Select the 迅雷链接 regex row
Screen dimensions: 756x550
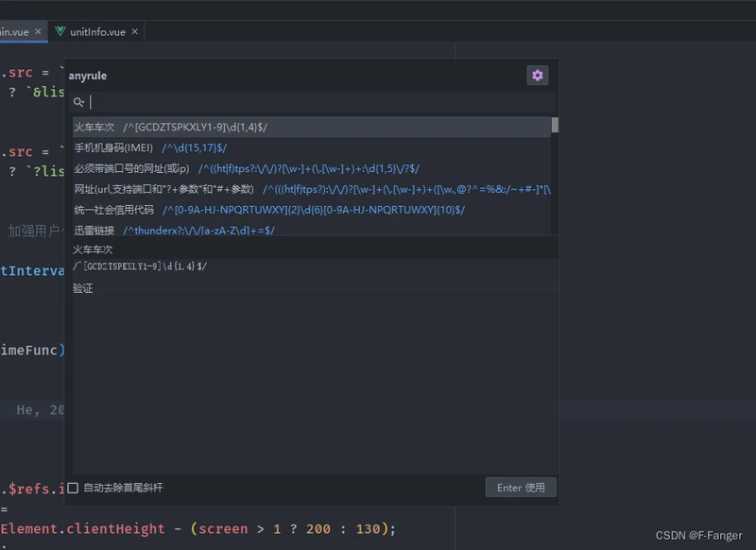[312, 230]
